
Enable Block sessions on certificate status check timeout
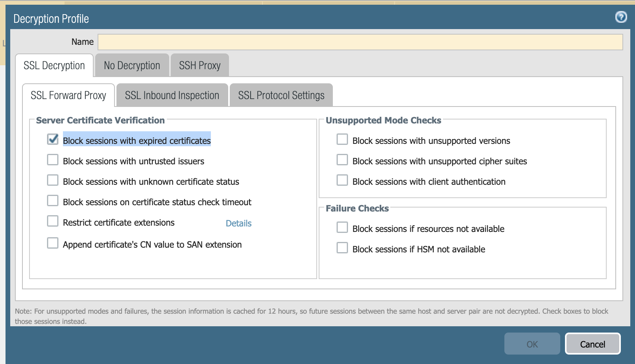click(53, 200)
